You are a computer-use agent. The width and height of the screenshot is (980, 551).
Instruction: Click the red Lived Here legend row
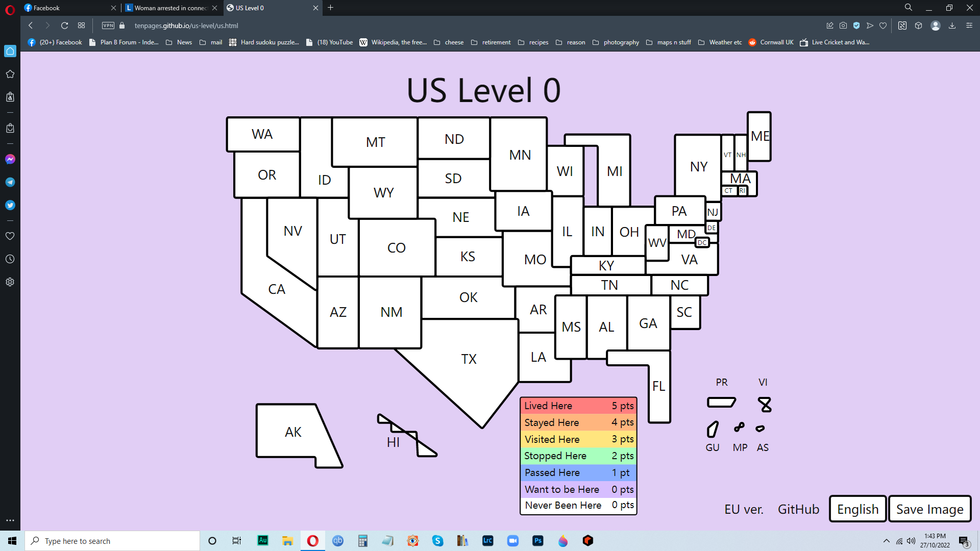click(x=578, y=406)
